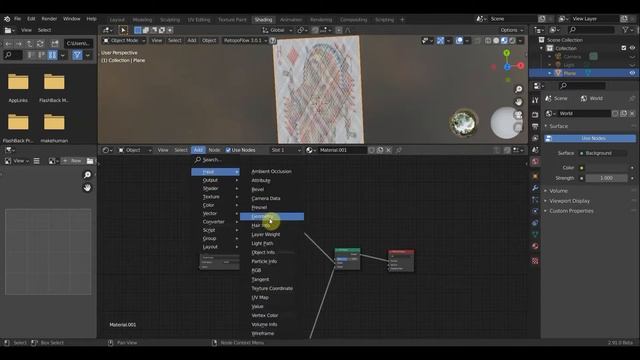Screen dimensions: 640x360
Task: Create new folder in file browser
Action: point(55,43)
